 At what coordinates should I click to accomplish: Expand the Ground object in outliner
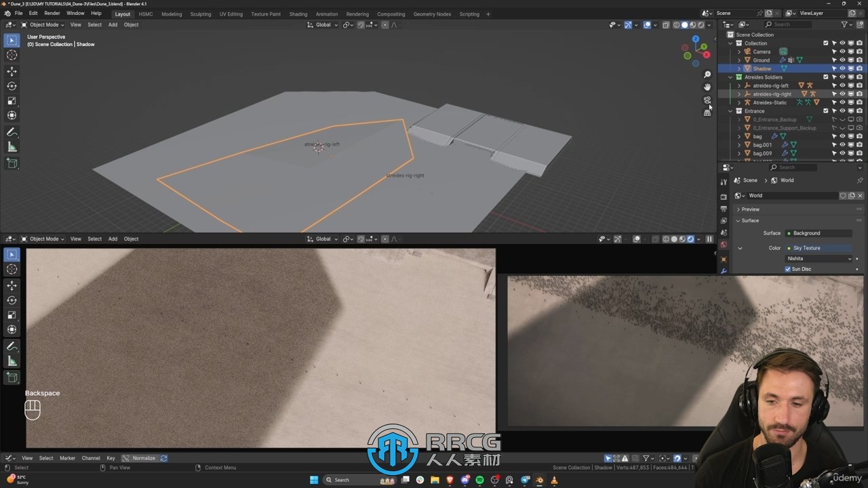coord(739,60)
